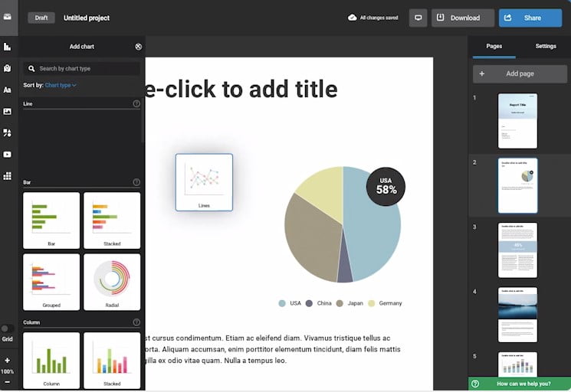Open page 3 thumbnail

pos(517,250)
